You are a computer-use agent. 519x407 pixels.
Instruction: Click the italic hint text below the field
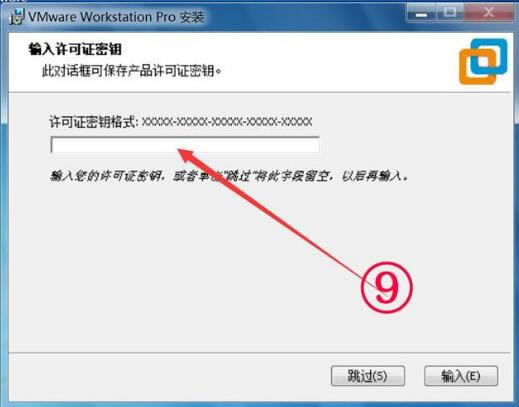pyautogui.click(x=229, y=176)
